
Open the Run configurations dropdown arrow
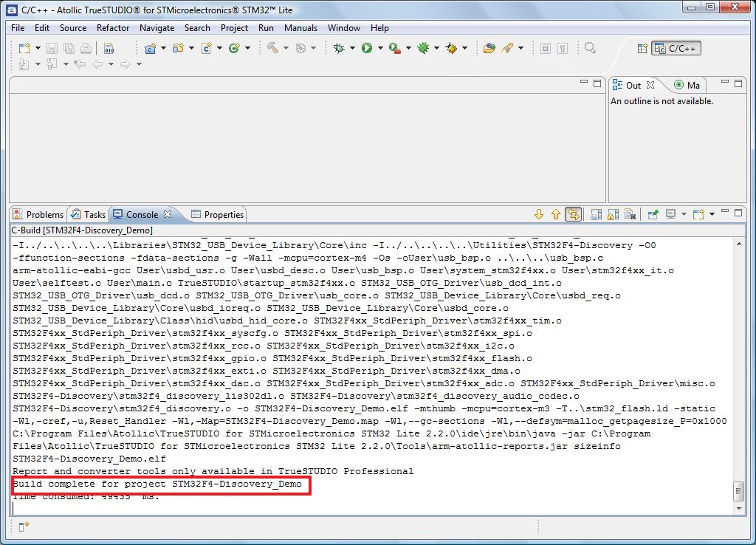380,48
